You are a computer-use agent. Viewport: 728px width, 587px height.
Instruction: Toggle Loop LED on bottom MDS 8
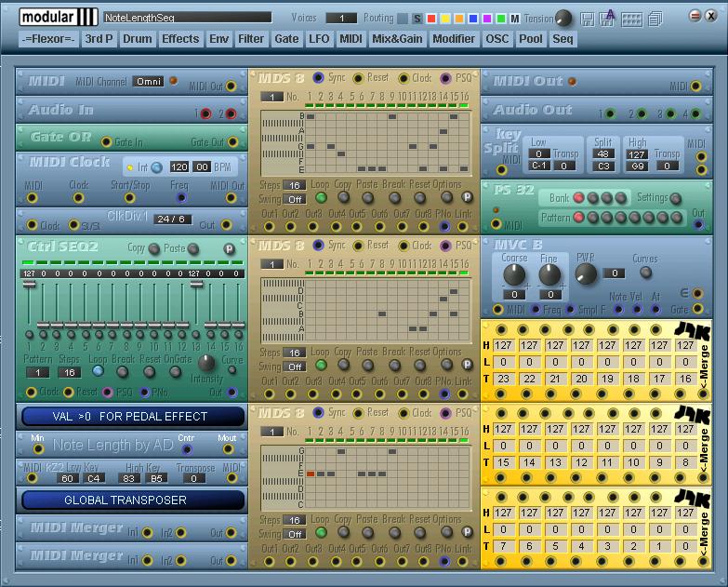[321, 532]
